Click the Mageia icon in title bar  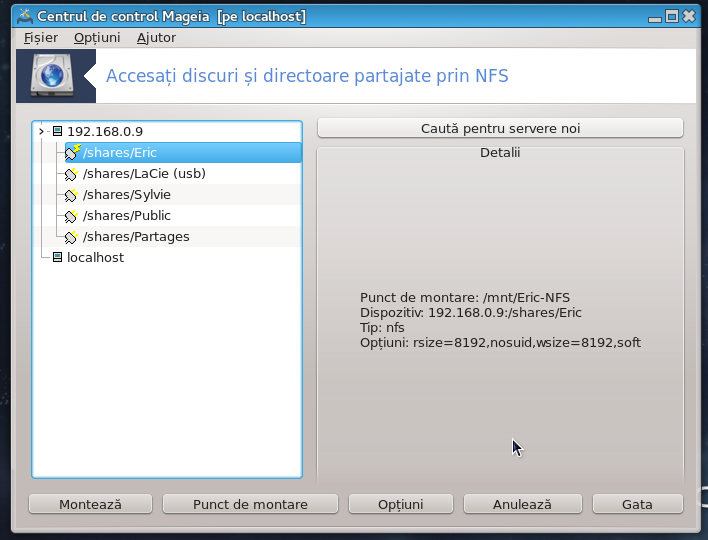(24, 17)
